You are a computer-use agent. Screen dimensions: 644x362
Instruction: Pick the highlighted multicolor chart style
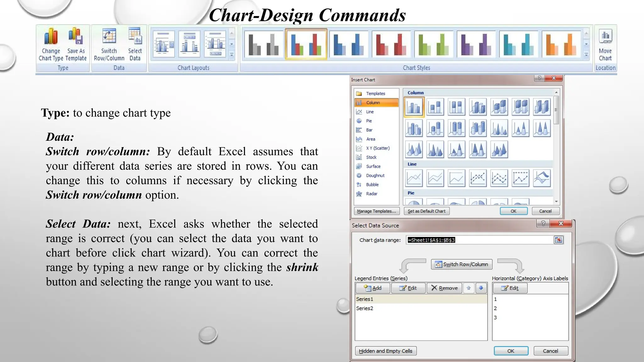(306, 44)
